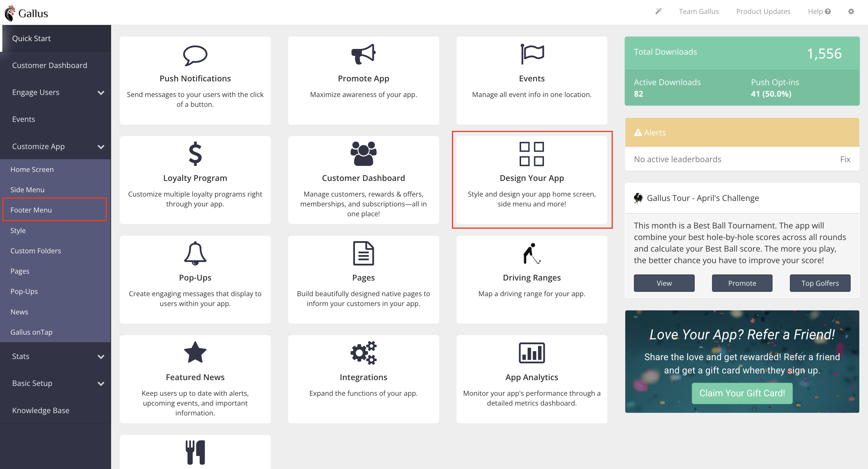Select Side Menu submenu item
The image size is (868, 469).
click(x=56, y=190)
